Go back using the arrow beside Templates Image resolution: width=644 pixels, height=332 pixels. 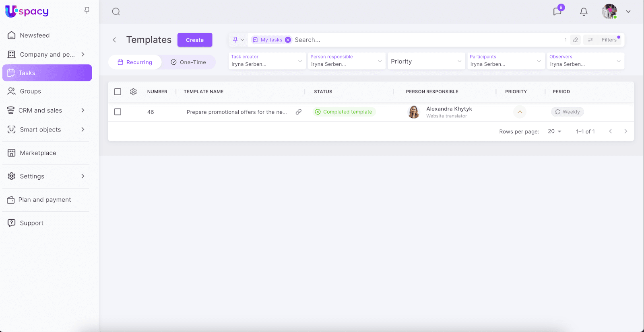click(114, 40)
